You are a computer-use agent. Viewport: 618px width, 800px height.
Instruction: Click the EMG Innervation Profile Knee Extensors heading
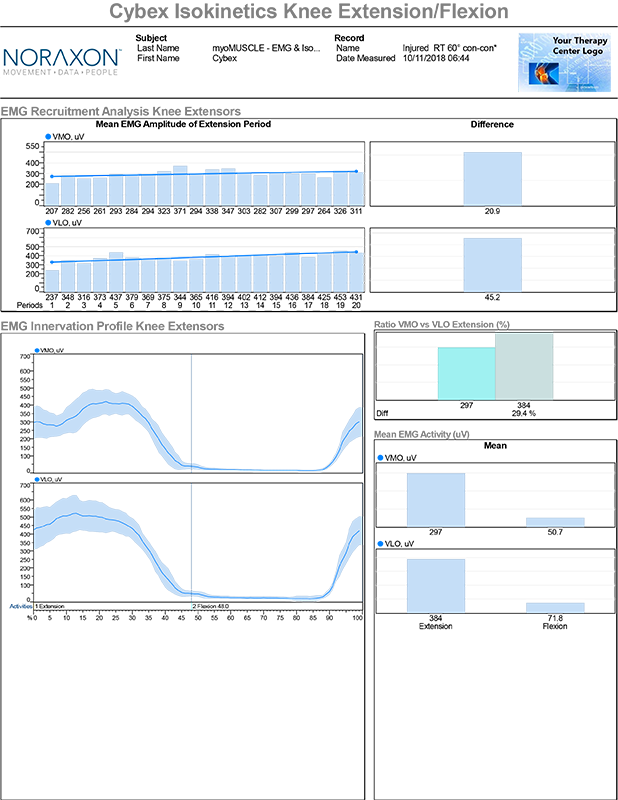tap(112, 327)
